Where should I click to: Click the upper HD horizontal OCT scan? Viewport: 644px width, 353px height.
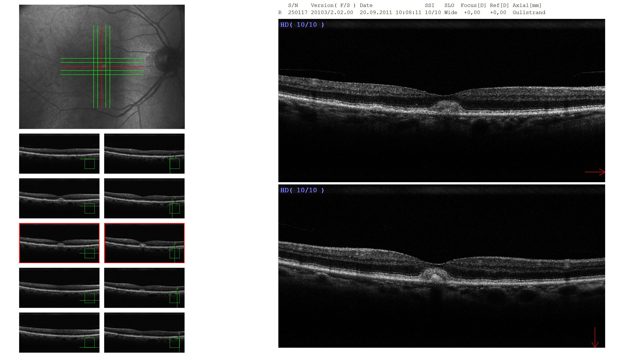[442, 100]
